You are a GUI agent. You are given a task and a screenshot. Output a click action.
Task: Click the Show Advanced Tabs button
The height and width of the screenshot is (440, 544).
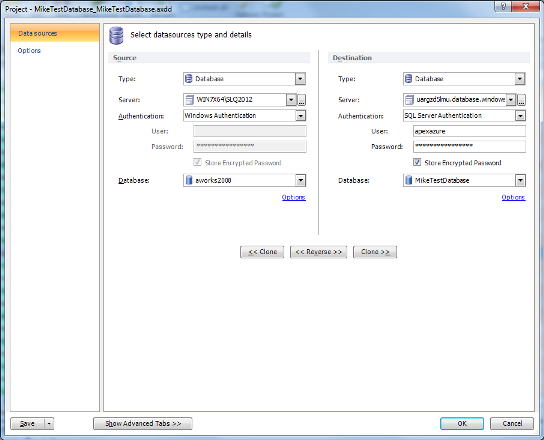[x=143, y=423]
